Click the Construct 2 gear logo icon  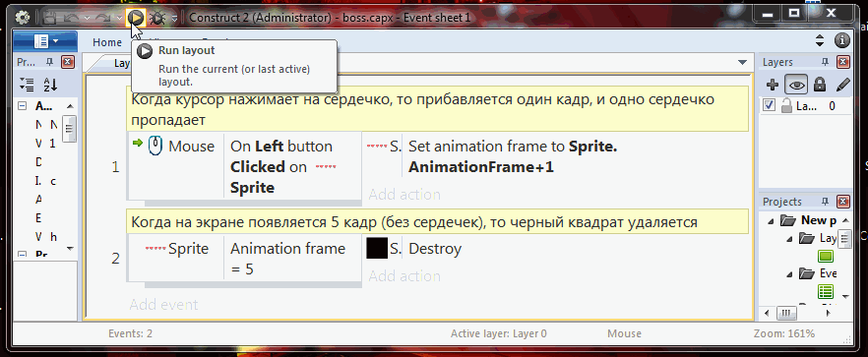click(22, 18)
